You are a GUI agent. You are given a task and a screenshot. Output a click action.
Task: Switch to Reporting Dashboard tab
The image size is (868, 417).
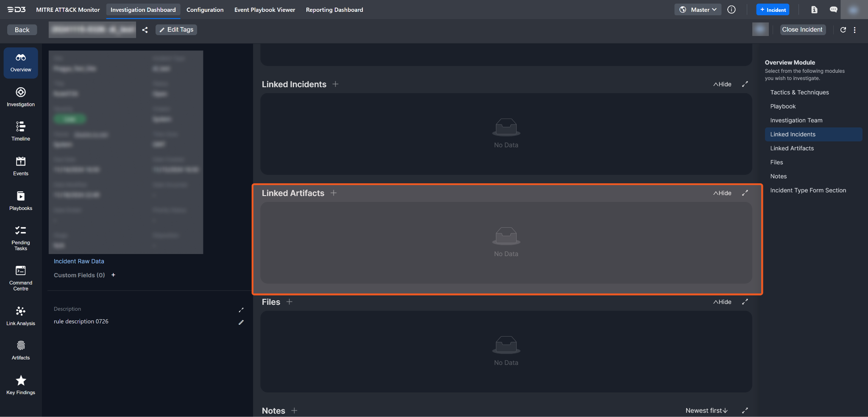click(334, 10)
